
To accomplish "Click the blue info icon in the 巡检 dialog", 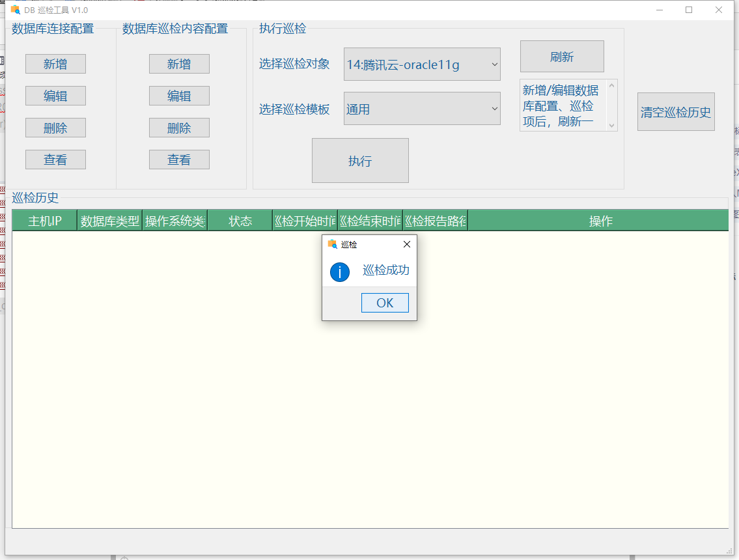I will (x=339, y=272).
